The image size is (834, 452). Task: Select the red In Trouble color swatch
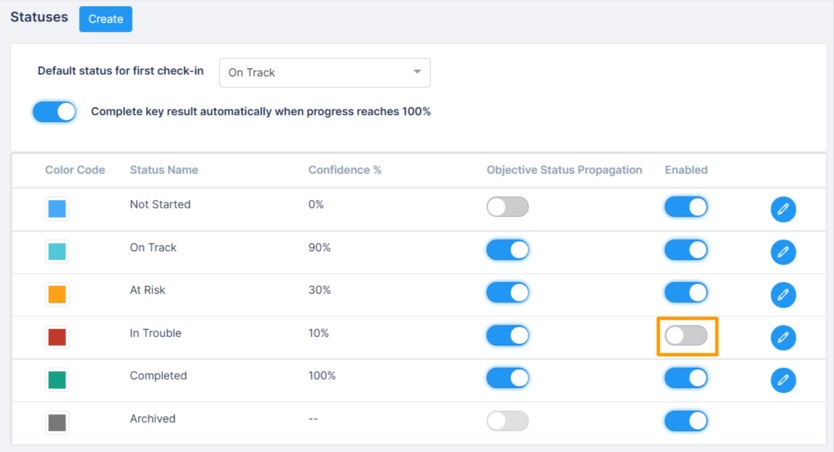[57, 337]
